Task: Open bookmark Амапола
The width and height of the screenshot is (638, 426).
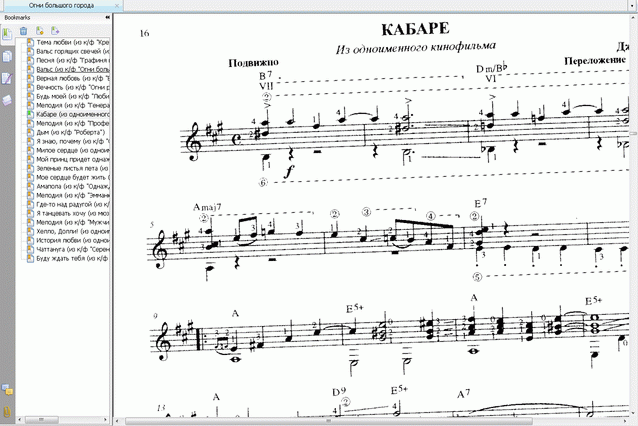Action: pyautogui.click(x=73, y=186)
